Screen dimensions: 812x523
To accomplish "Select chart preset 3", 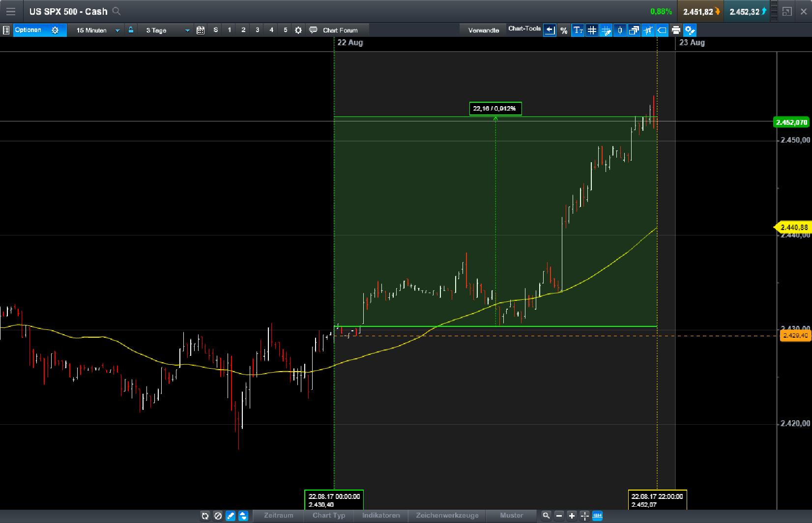I will coord(257,30).
